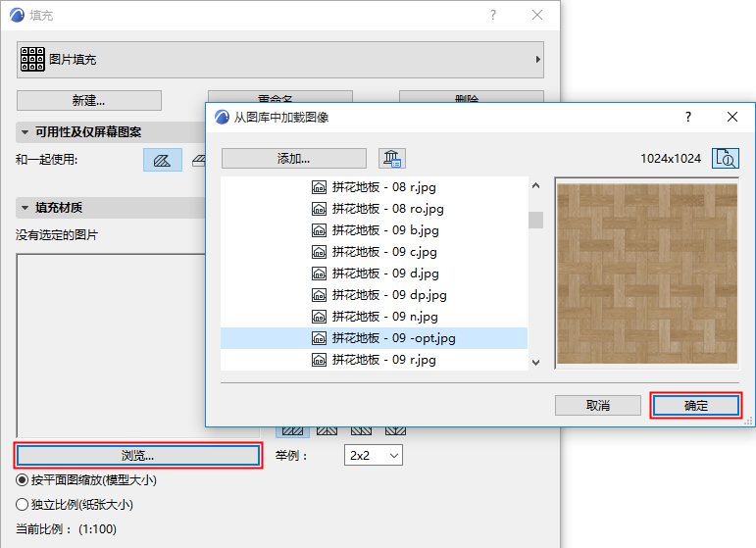The height and width of the screenshot is (548, 756).
Task: Close the load image from library dialog
Action: tap(731, 117)
